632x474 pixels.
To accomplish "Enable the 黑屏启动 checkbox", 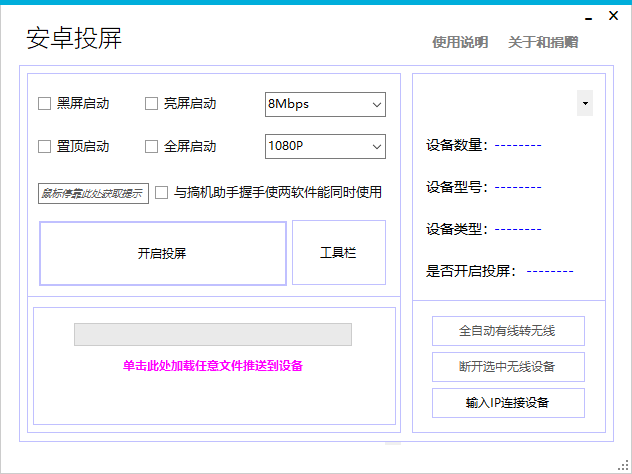I will click(x=44, y=104).
